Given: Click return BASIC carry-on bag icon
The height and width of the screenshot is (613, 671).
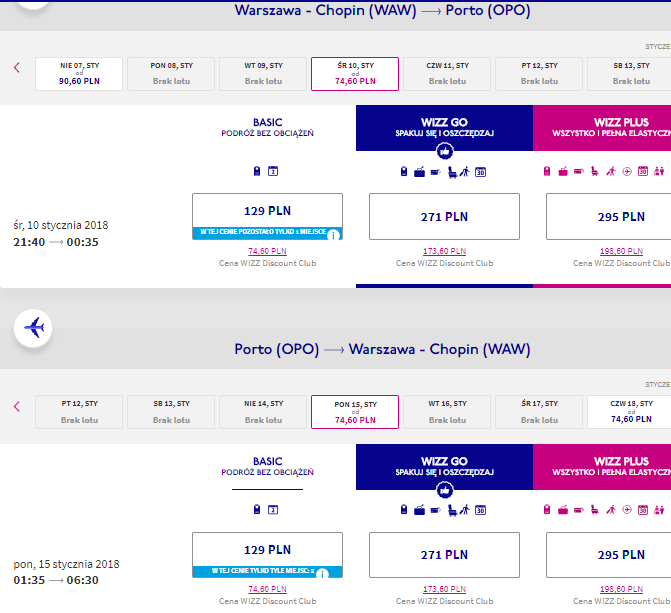Looking at the screenshot, I should pyautogui.click(x=257, y=509).
